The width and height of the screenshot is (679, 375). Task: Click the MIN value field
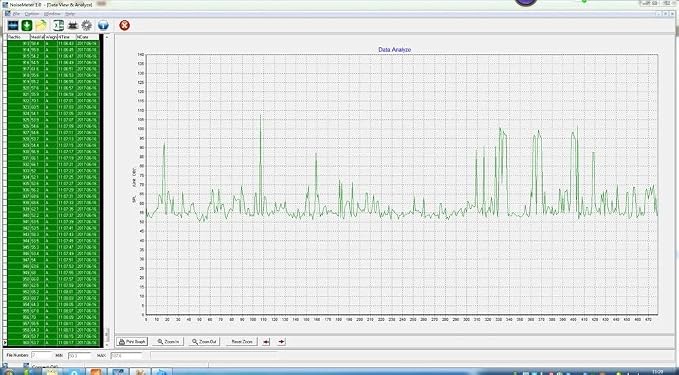(80, 356)
